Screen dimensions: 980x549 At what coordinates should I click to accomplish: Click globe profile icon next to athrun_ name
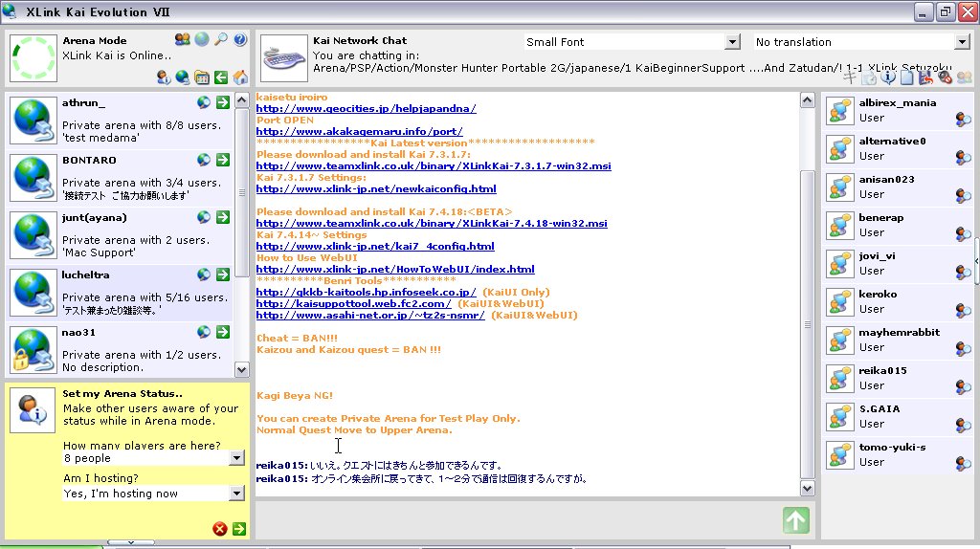(x=204, y=102)
